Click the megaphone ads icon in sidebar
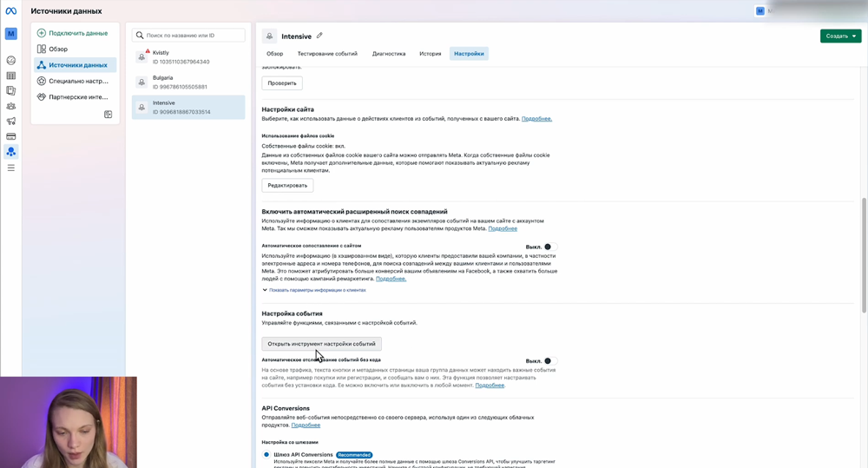This screenshot has height=468, width=868. click(x=11, y=122)
